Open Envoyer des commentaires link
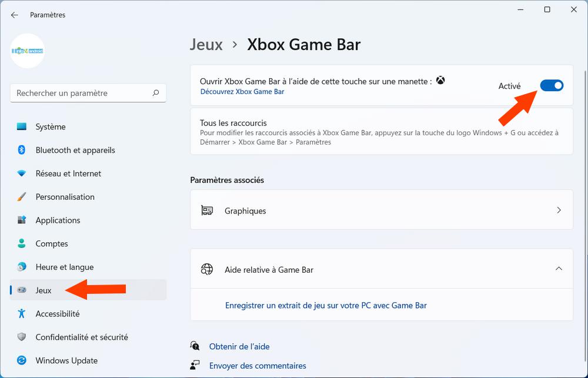 (258, 366)
